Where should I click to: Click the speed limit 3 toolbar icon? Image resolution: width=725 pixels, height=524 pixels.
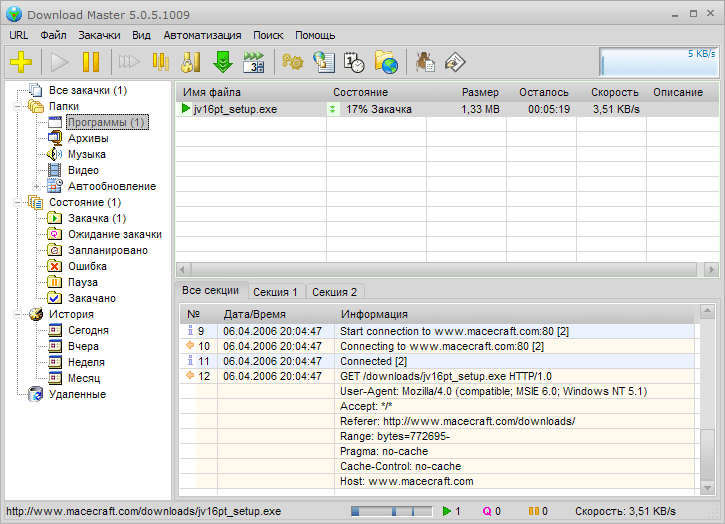254,62
